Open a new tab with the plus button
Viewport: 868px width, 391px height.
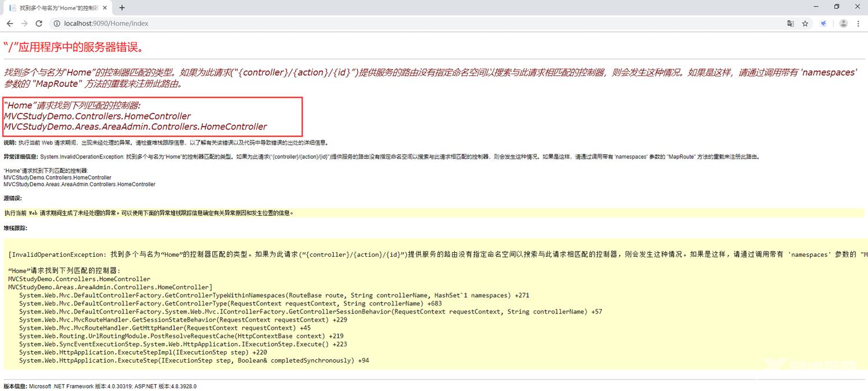[122, 8]
